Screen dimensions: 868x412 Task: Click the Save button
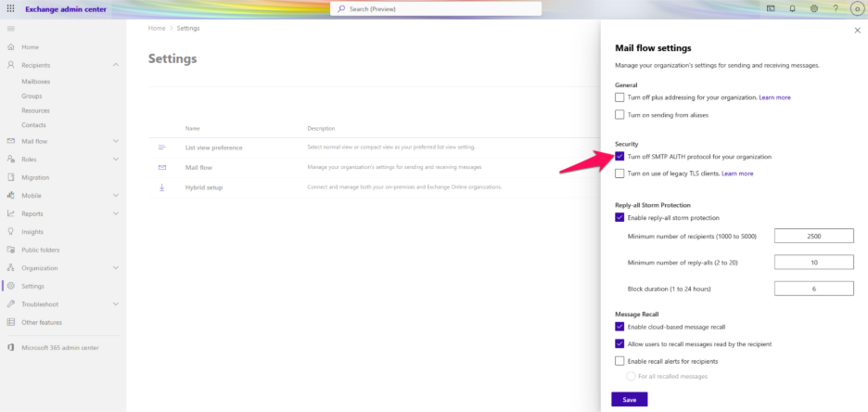coord(629,399)
